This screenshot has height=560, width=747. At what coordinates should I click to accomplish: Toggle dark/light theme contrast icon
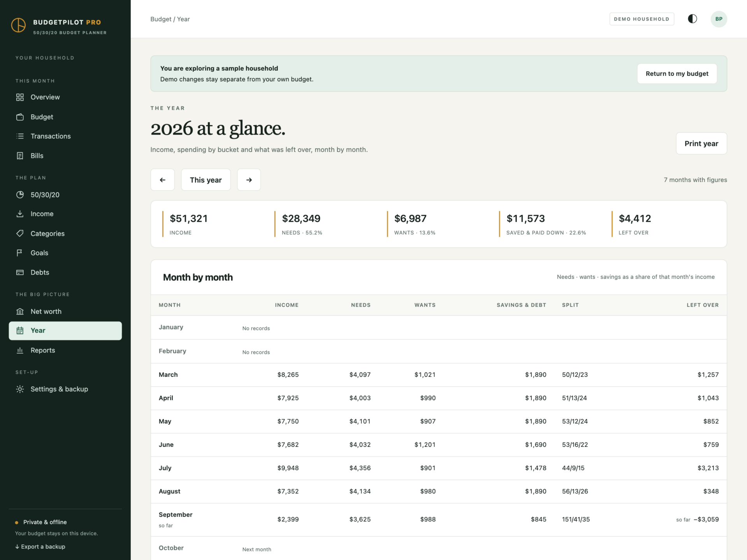coord(693,19)
